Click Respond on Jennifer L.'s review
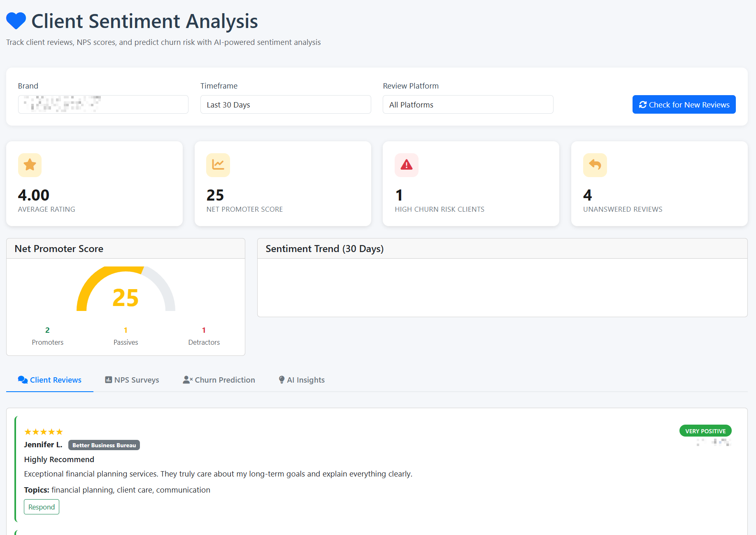Screen dimensions: 756x535 point(41,507)
